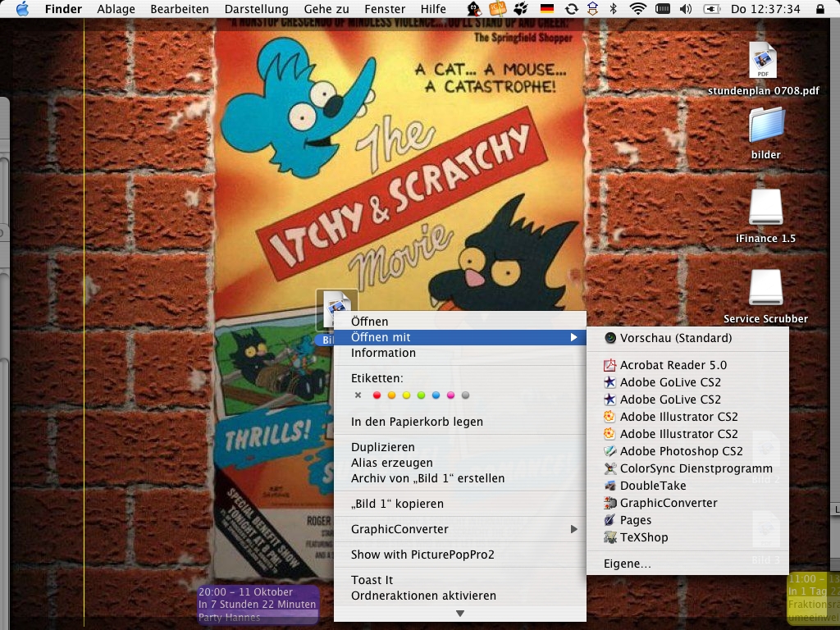Open with Vorschau (Standard)

(x=687, y=338)
